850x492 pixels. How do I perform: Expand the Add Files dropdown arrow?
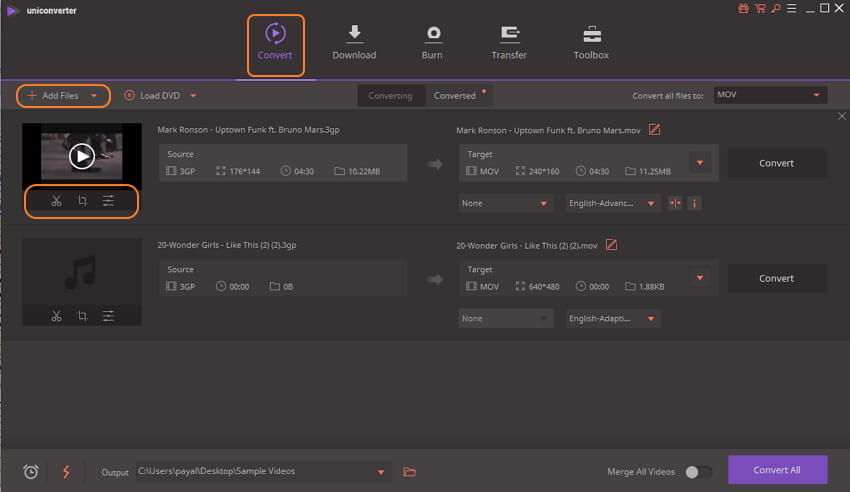coord(94,96)
